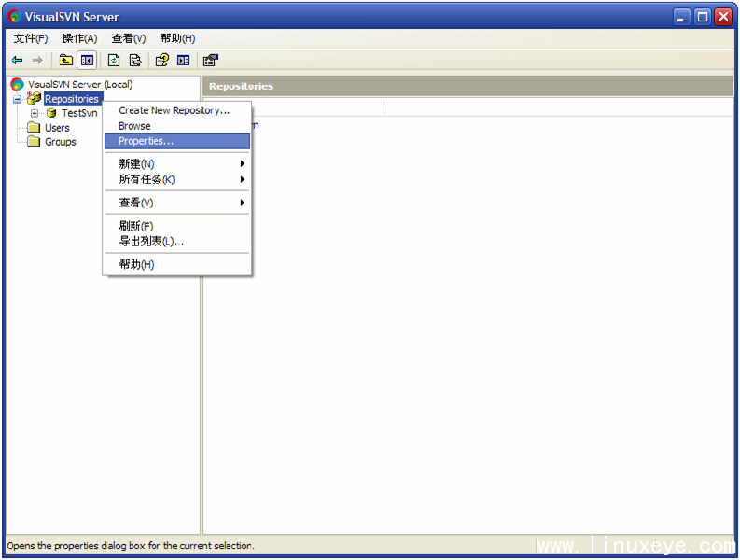Click the VisualSVN Server (Local) root icon

click(17, 85)
